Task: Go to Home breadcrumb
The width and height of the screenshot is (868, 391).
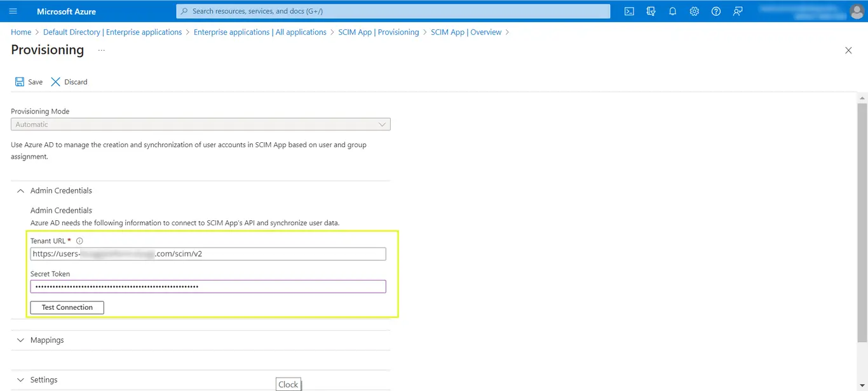Action: (21, 32)
